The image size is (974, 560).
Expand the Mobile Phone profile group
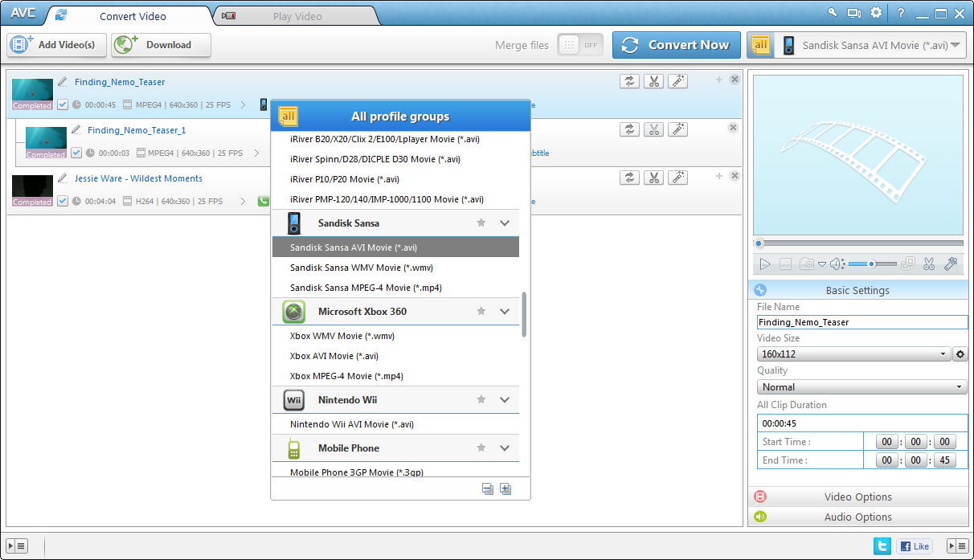505,448
